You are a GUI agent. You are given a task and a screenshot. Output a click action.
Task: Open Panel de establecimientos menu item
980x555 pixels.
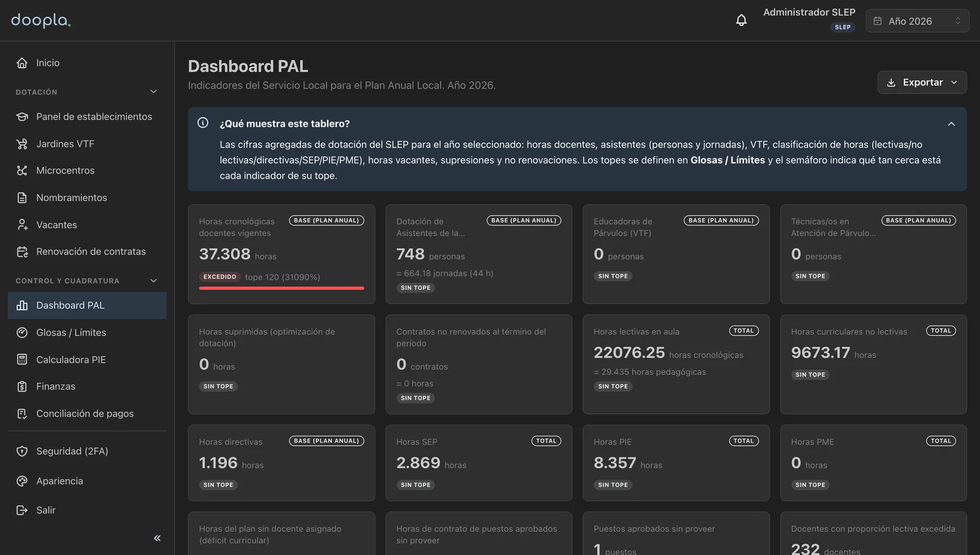click(87, 117)
